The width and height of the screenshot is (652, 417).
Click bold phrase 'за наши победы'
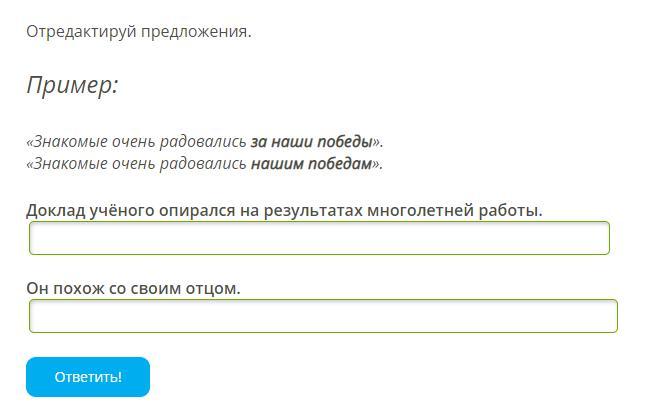[x=311, y=141]
